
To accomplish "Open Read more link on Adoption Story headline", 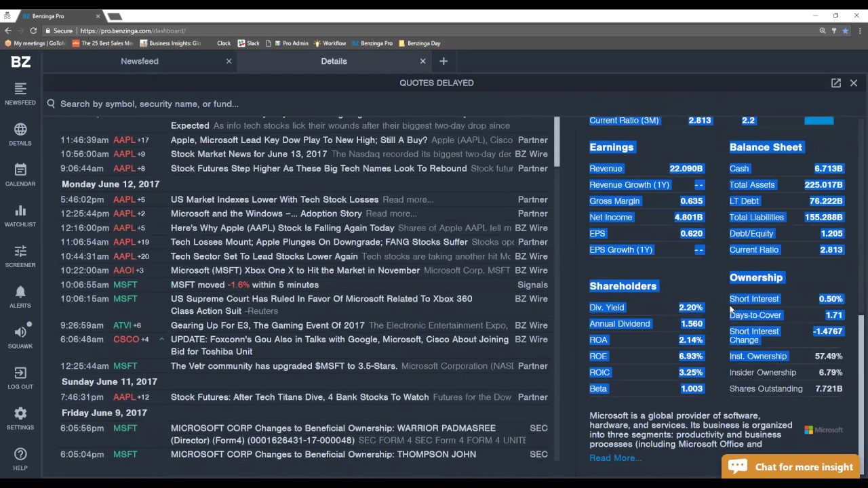I will click(x=391, y=214).
